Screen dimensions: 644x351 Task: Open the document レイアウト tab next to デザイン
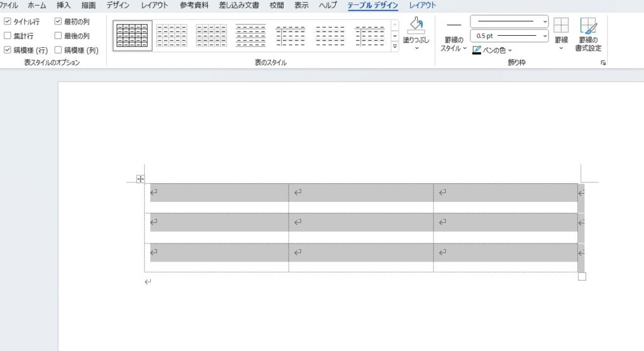tap(155, 5)
